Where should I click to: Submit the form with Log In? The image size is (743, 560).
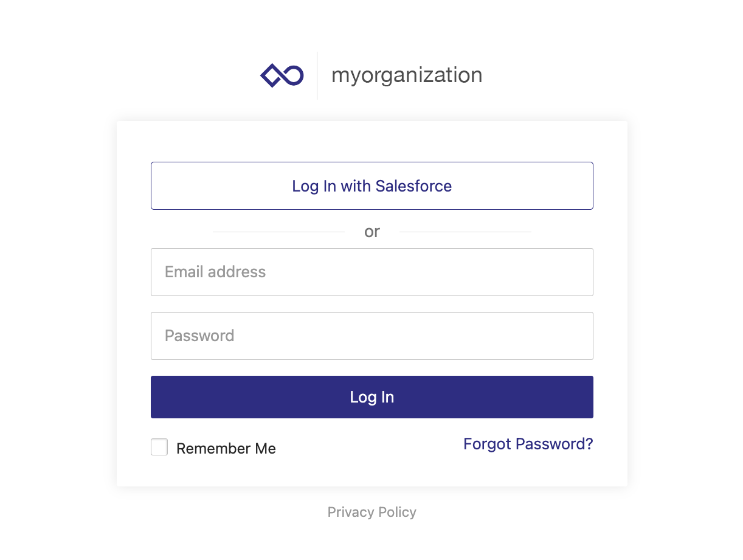point(371,397)
